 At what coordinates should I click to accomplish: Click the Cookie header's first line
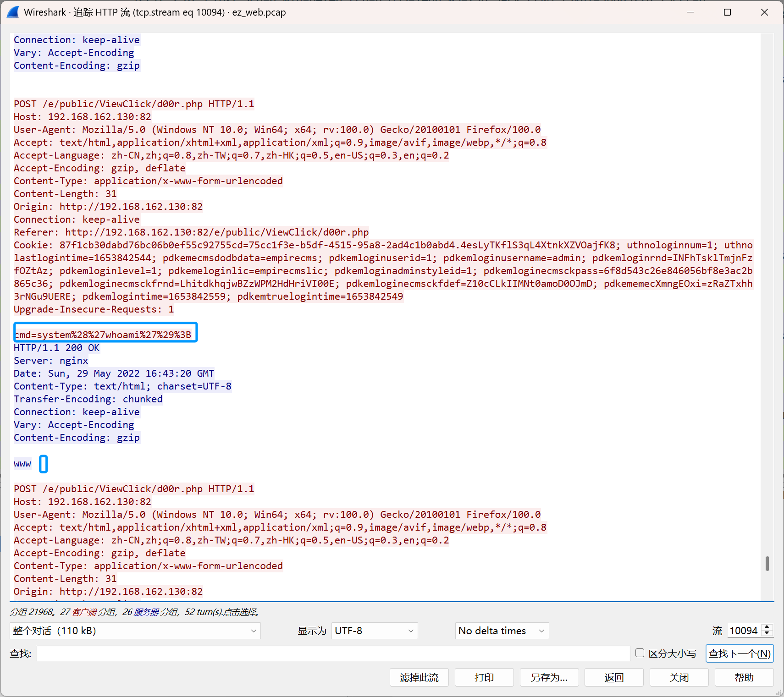pyautogui.click(x=383, y=245)
